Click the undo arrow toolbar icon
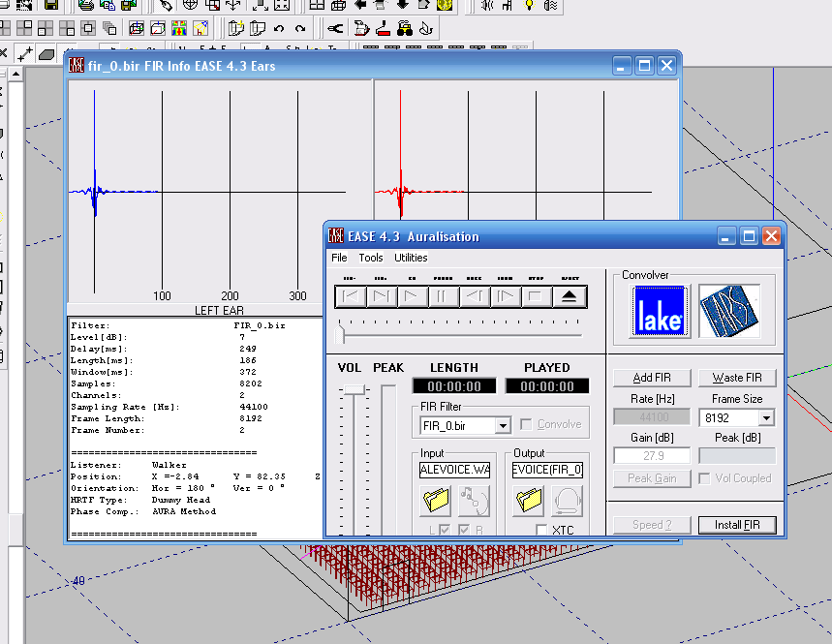The image size is (832, 644). tap(279, 28)
